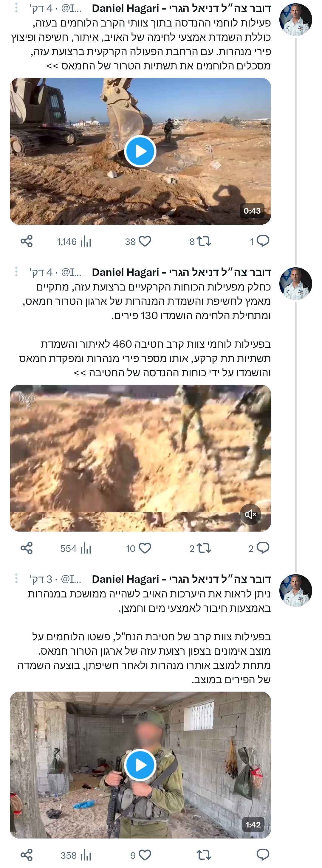Repost the first post with 8 reposts

point(200,241)
